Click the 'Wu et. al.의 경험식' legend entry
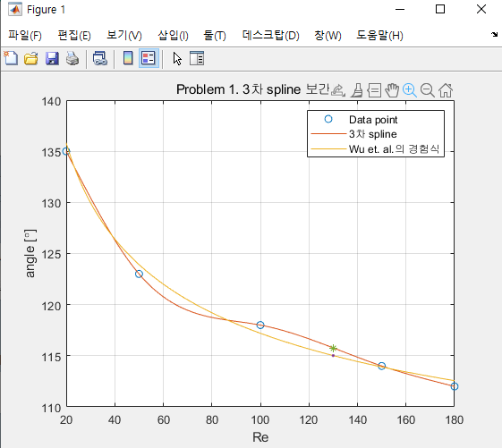This screenshot has width=502, height=448. pyautogui.click(x=394, y=148)
